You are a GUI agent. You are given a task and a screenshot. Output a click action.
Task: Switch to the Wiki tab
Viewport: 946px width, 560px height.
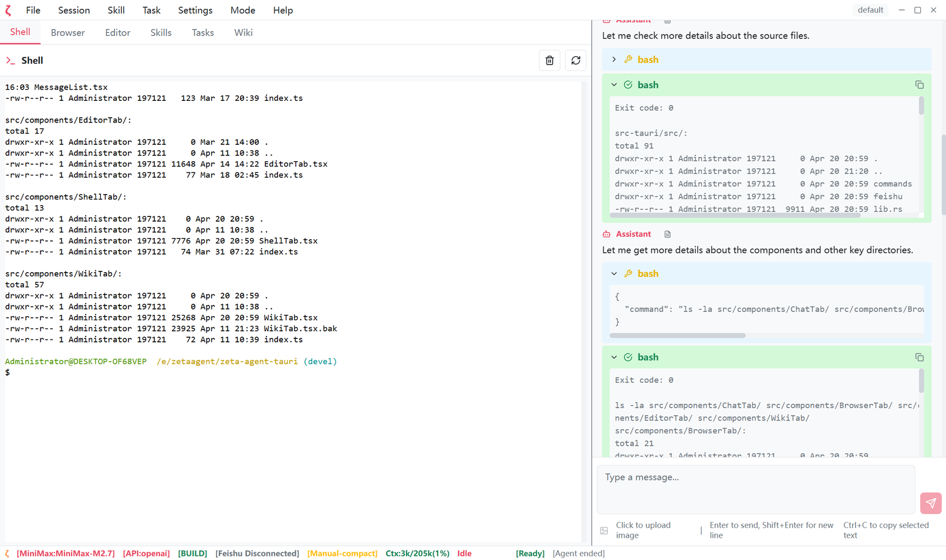coord(243,33)
